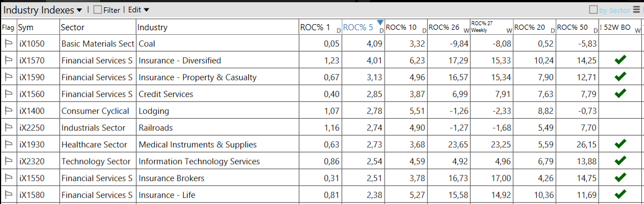Viewport: 644px width, 204px height.
Task: Flag the Insurance - Life row
Action: [8, 195]
